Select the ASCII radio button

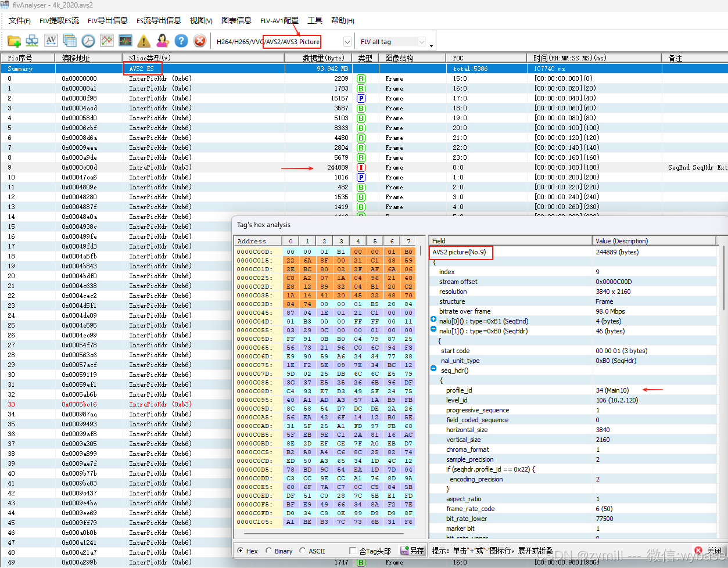pyautogui.click(x=302, y=551)
